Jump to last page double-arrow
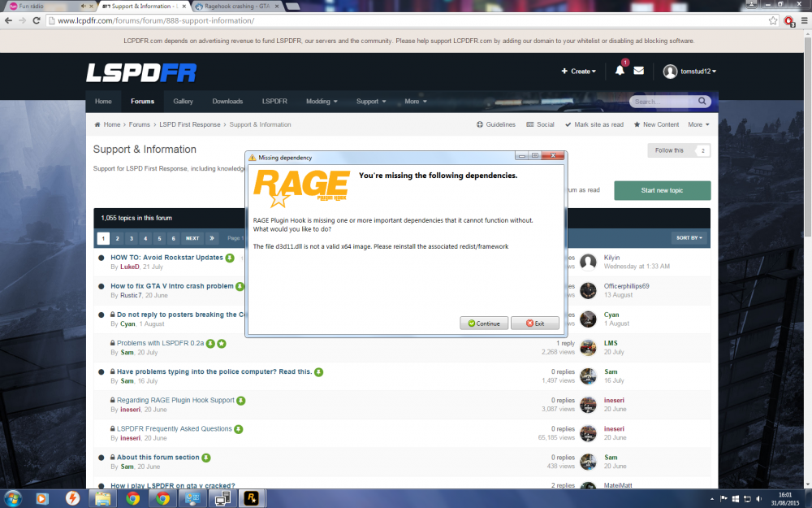This screenshot has width=812, height=508. [x=212, y=238]
